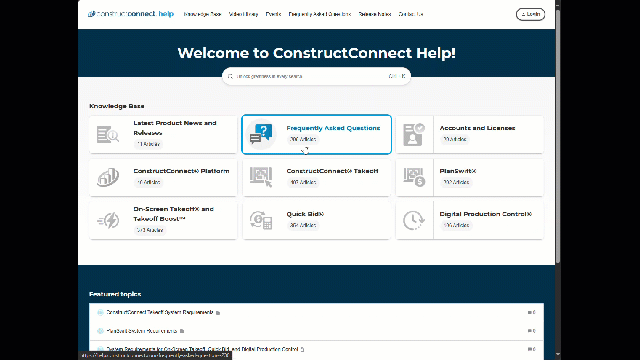Click the Accounts and Licenses profile icon
640x360 pixels.
pos(414,135)
